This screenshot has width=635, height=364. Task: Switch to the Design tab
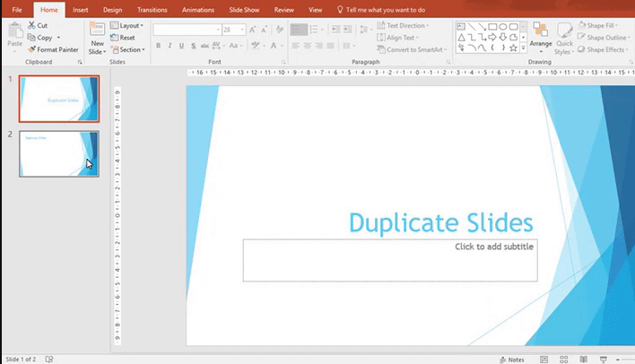click(113, 9)
